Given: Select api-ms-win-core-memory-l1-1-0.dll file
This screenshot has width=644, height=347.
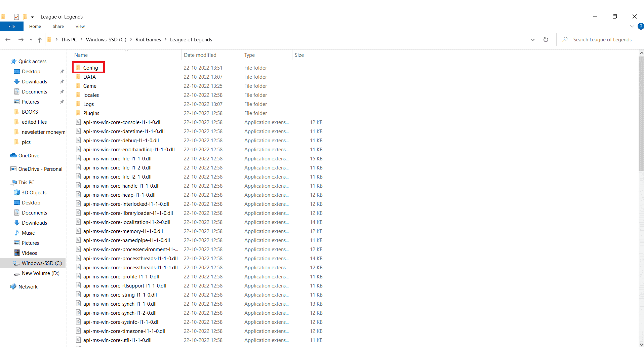Looking at the screenshot, I should [123, 231].
